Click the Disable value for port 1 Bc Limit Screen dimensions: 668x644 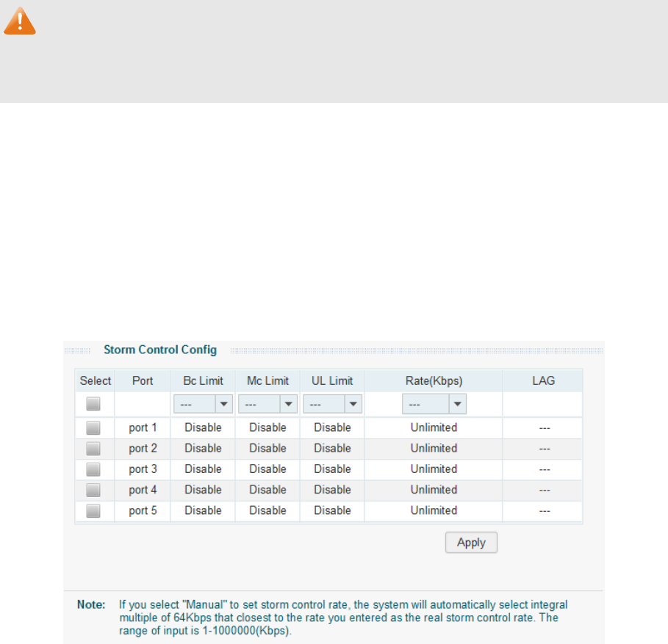pos(202,427)
